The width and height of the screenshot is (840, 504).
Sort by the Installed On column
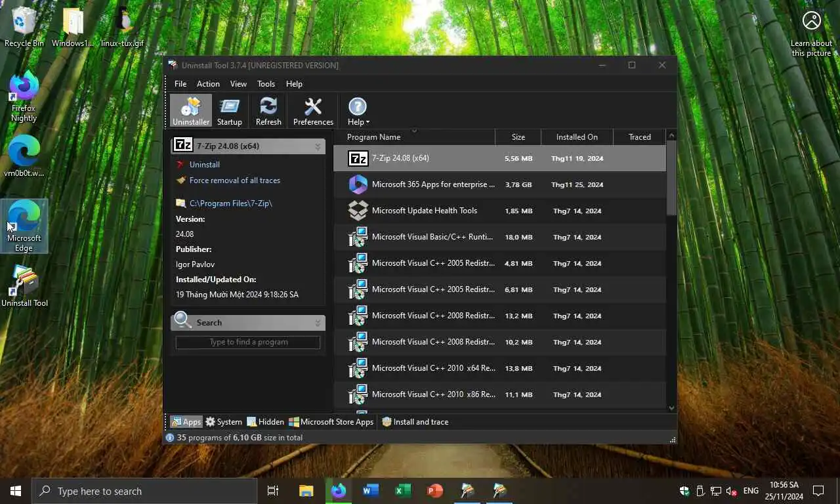577,137
